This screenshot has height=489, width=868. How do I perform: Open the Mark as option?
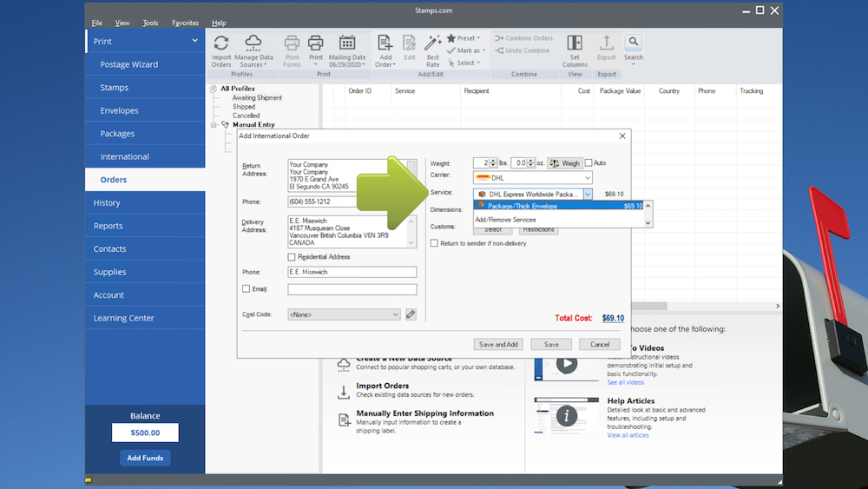click(466, 50)
